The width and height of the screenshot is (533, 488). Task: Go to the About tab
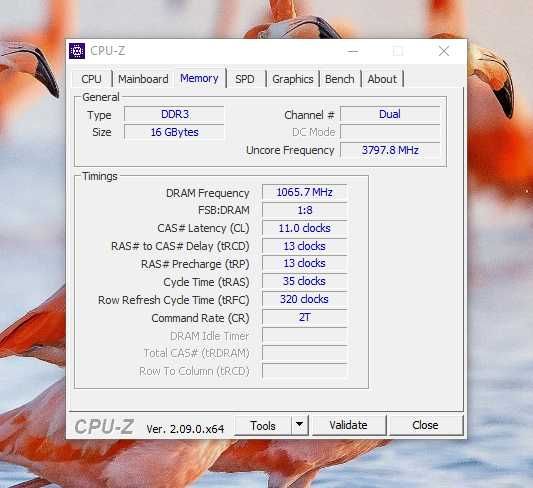tap(382, 79)
